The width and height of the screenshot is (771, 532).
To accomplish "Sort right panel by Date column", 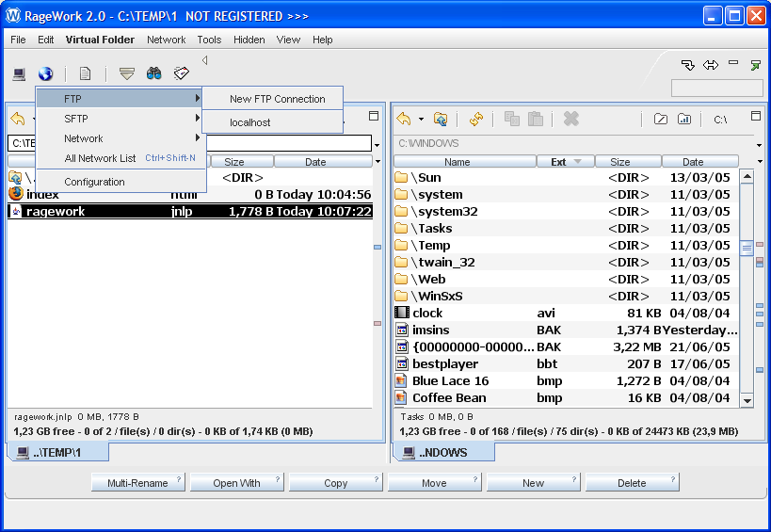I will pos(700,162).
